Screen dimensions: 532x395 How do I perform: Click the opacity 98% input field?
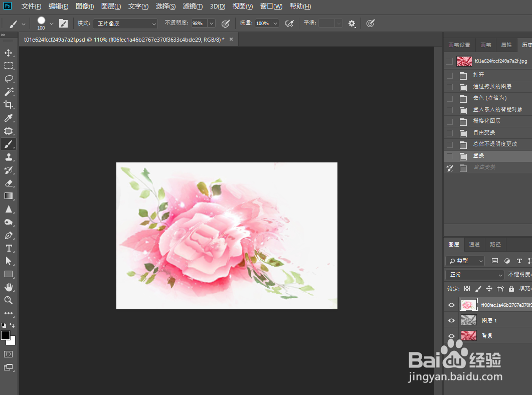pyautogui.click(x=199, y=24)
